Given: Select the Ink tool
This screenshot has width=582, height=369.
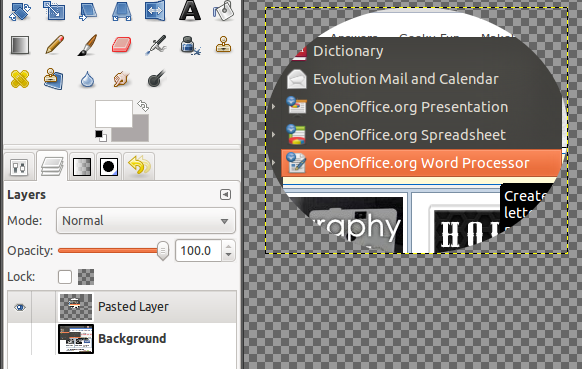Looking at the screenshot, I should pyautogui.click(x=190, y=45).
